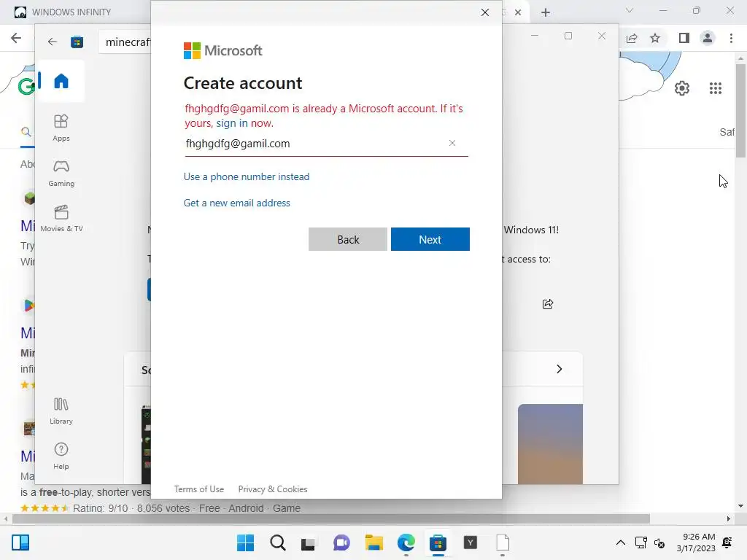Click the share icon in Microsoft Store page
The image size is (747, 560).
pos(548,304)
